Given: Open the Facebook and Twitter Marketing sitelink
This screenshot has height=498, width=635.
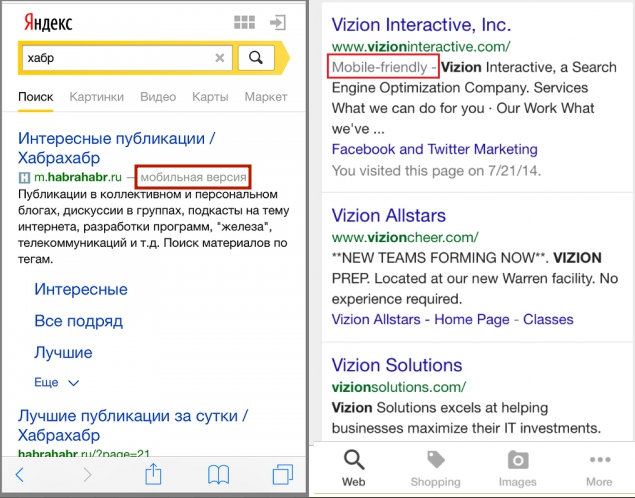Looking at the screenshot, I should coord(435,149).
